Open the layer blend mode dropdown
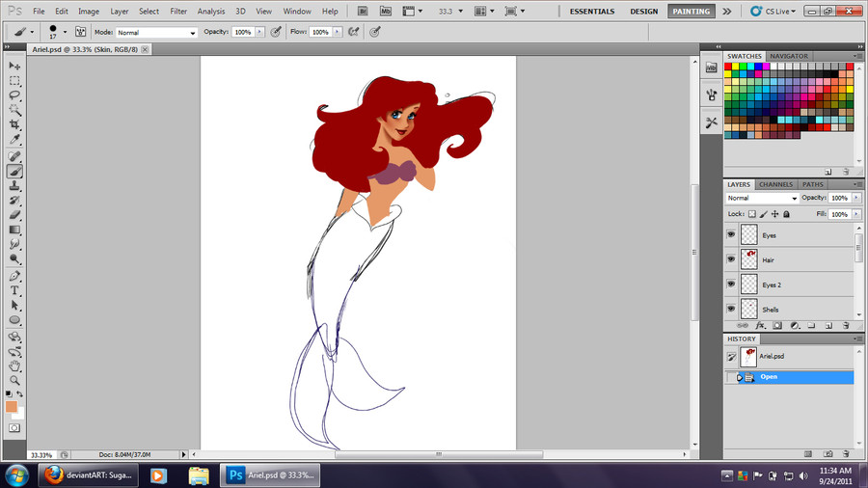868x488 pixels. pos(762,198)
